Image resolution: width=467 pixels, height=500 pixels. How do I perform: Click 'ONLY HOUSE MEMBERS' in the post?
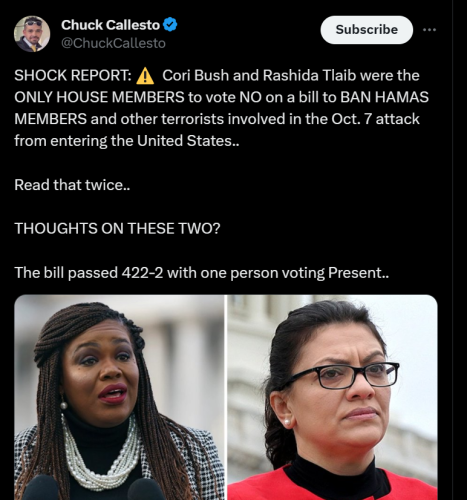click(x=99, y=97)
